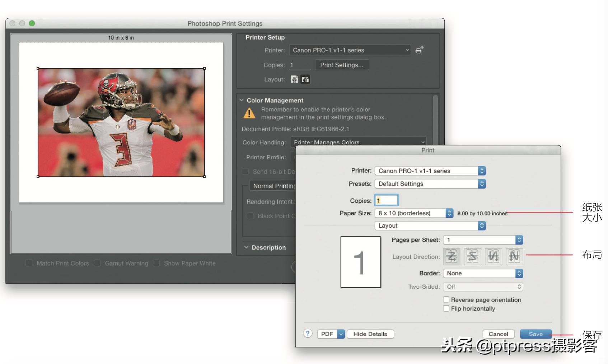Choose the third layout direction icon
This screenshot has width=608, height=364.
493,257
